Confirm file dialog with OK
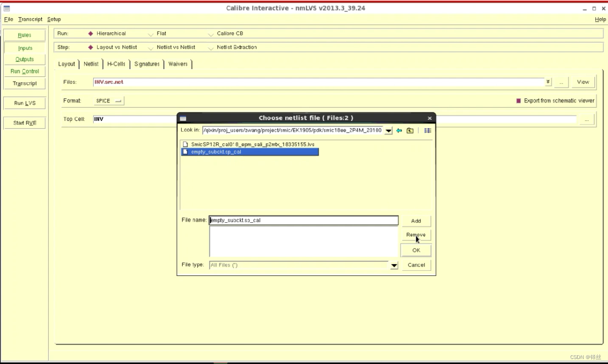Screen dimensions: 608x364 tap(416, 250)
